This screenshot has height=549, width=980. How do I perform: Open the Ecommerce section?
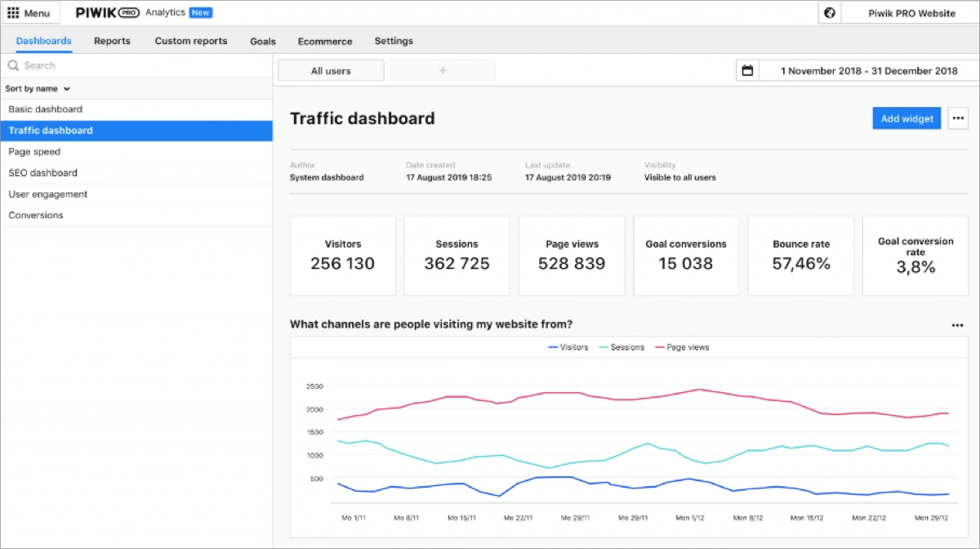point(324,41)
